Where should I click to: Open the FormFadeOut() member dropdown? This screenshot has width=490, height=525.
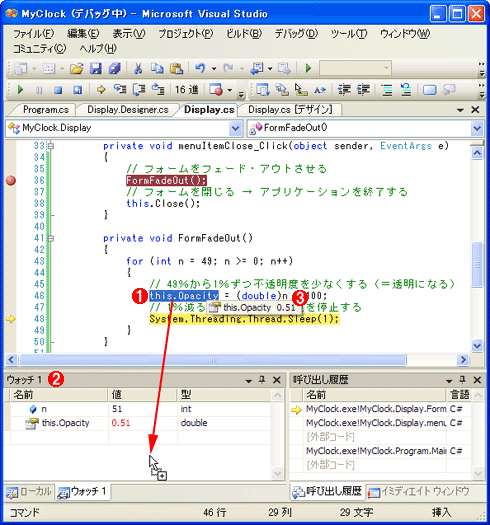click(x=477, y=128)
